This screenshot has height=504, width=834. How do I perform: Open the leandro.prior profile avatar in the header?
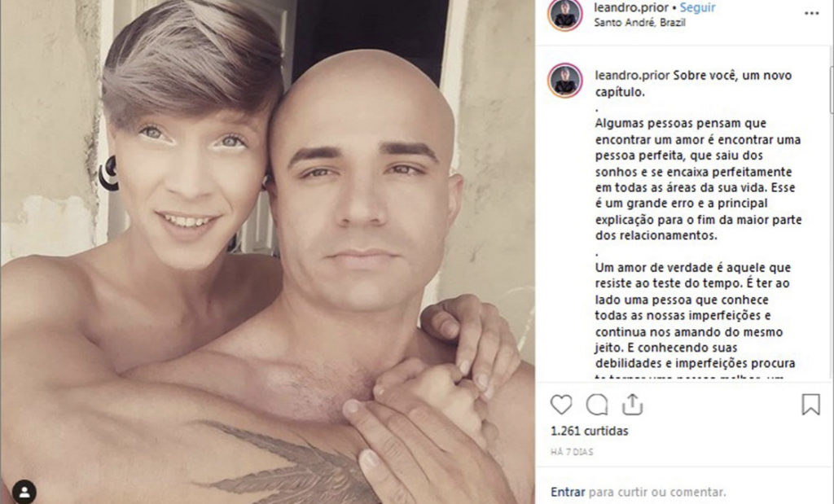tap(565, 15)
